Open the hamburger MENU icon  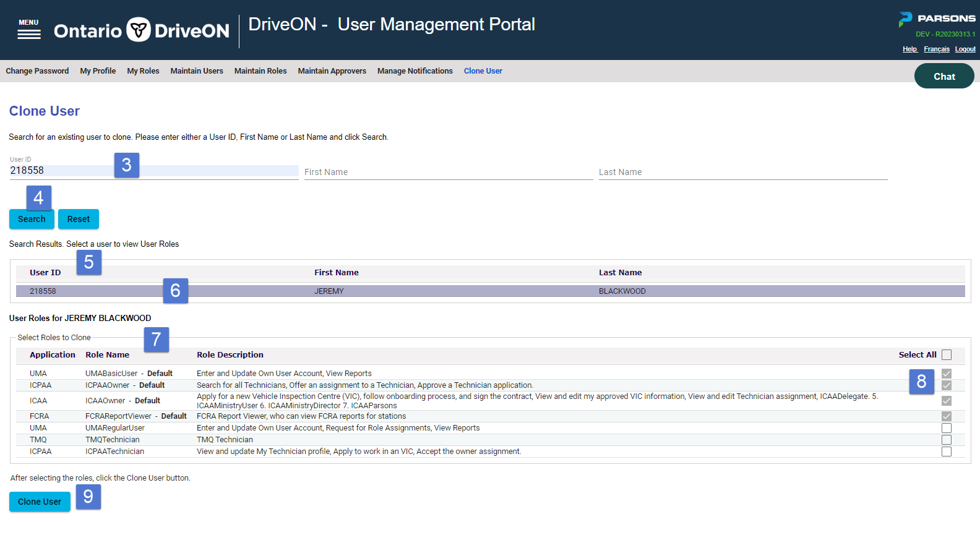[28, 30]
